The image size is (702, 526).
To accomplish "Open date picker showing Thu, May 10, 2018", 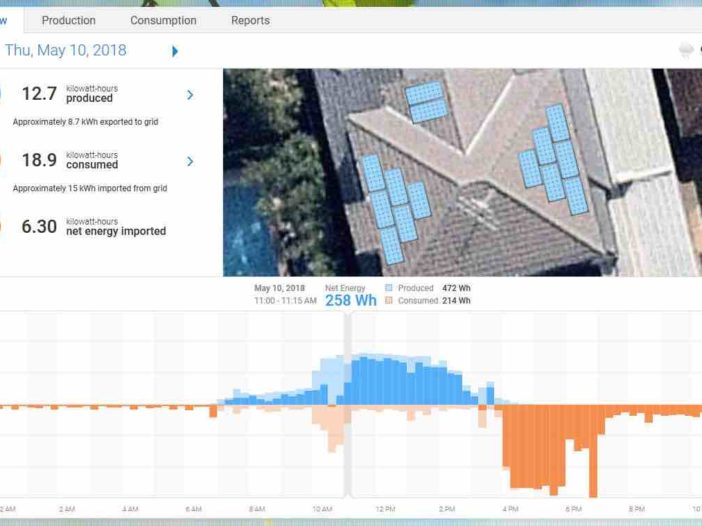I will tap(66, 50).
